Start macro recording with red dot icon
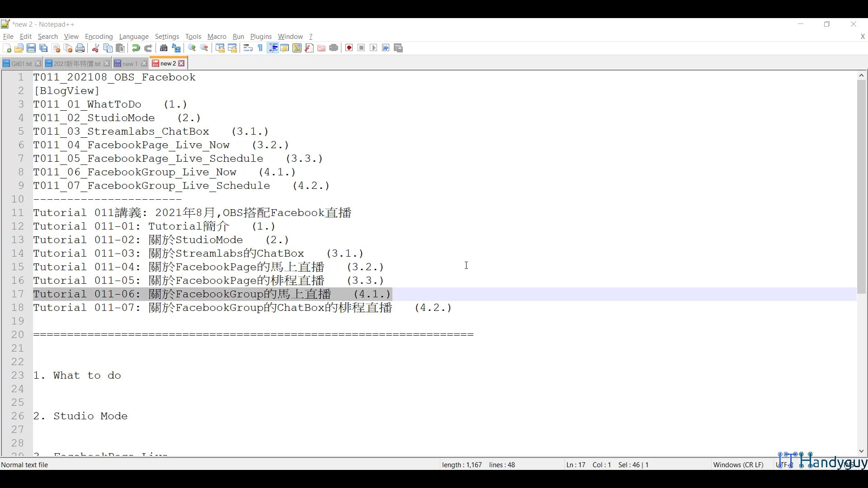 coord(349,48)
